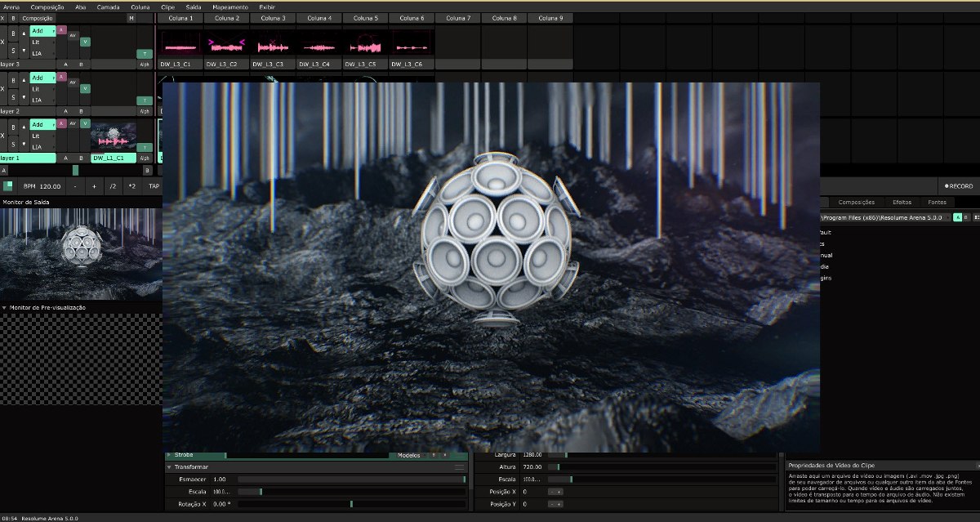Open Layer 2 blend mode dropdown (Add)

[x=42, y=78]
